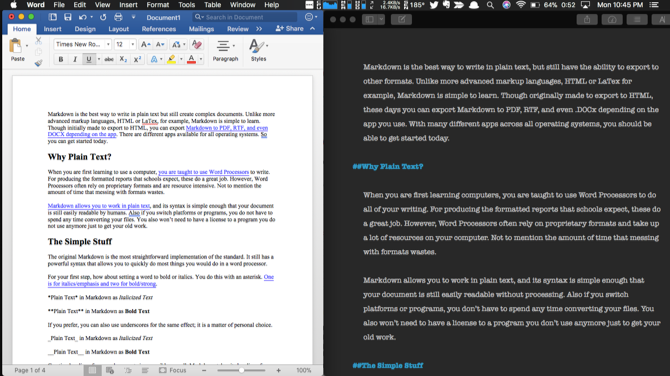The height and width of the screenshot is (376, 670).
Task: Apply subscript formatting
Action: click(123, 59)
